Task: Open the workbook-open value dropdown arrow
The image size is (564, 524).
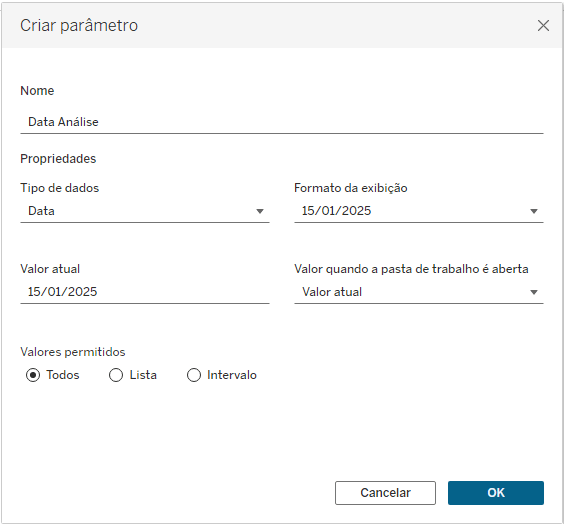Action: click(x=534, y=292)
